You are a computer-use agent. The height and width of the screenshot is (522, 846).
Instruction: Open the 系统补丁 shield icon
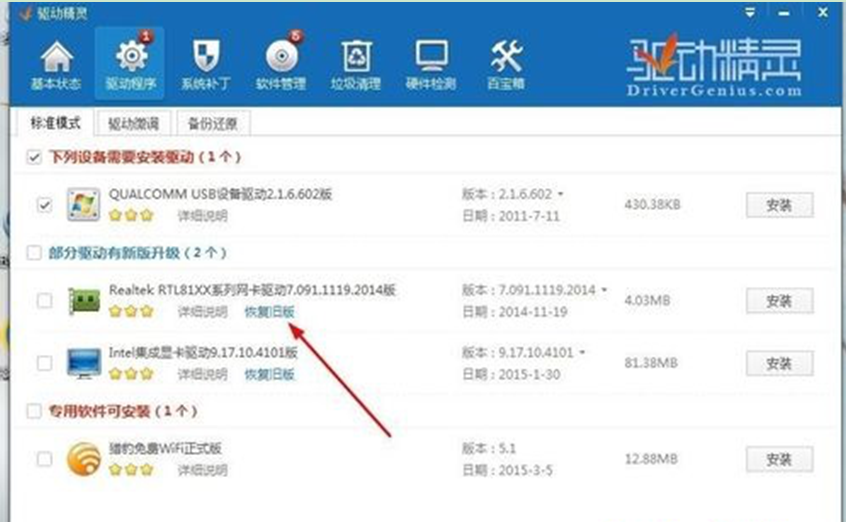tap(206, 56)
